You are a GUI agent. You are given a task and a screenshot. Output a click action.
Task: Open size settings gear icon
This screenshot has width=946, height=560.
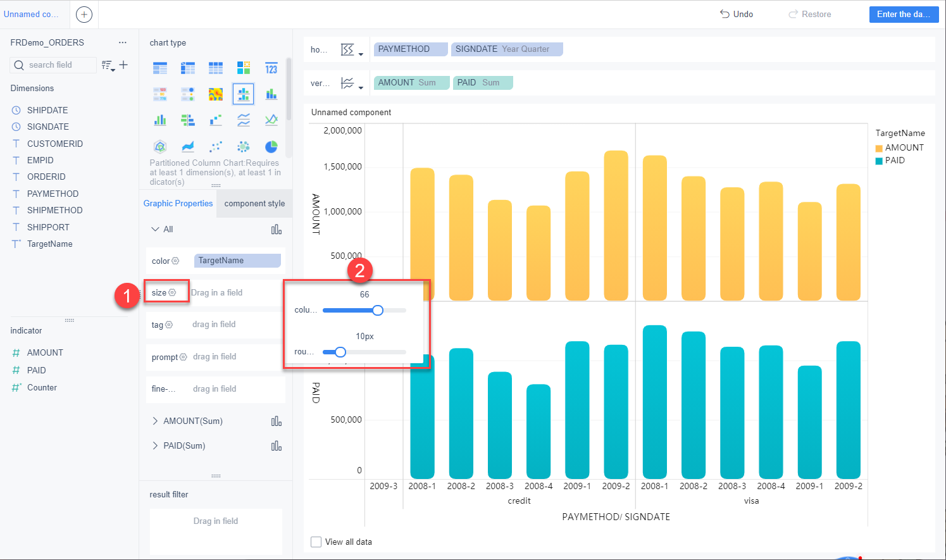[x=172, y=292]
